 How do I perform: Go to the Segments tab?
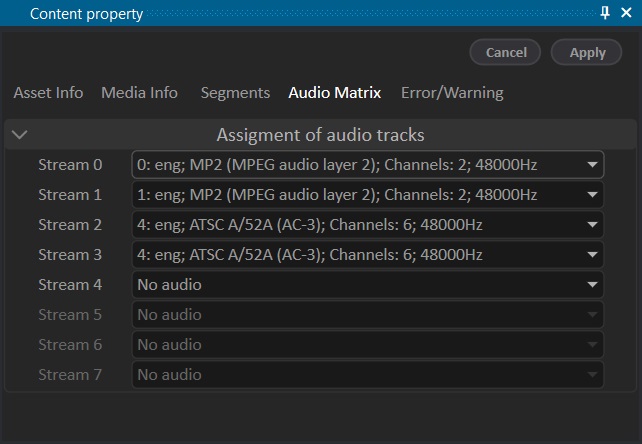[235, 93]
